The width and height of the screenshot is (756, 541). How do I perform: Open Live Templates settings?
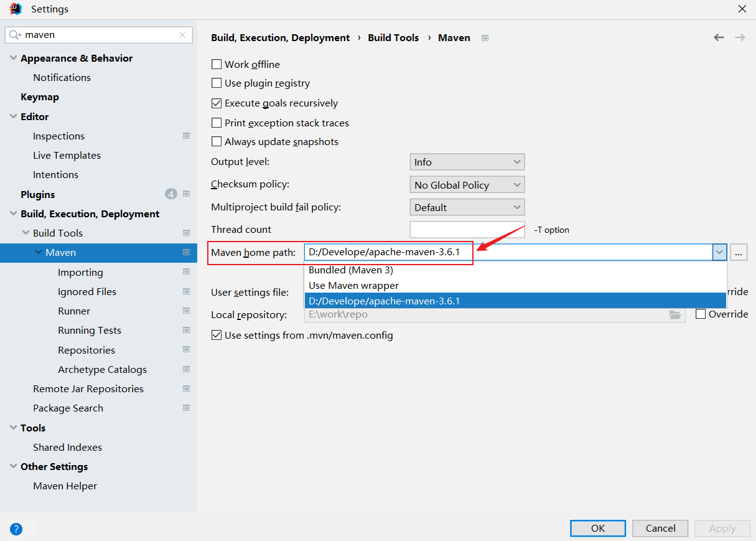coord(67,155)
